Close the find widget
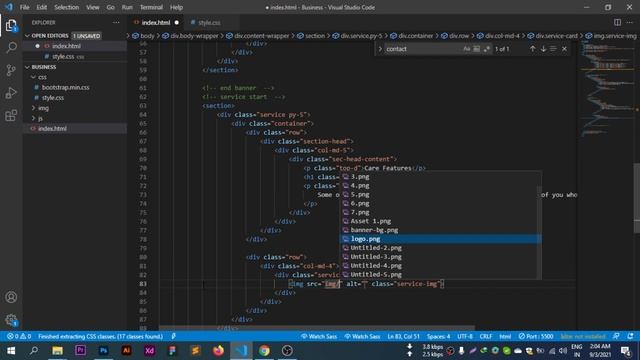The image size is (640, 360). tap(564, 49)
